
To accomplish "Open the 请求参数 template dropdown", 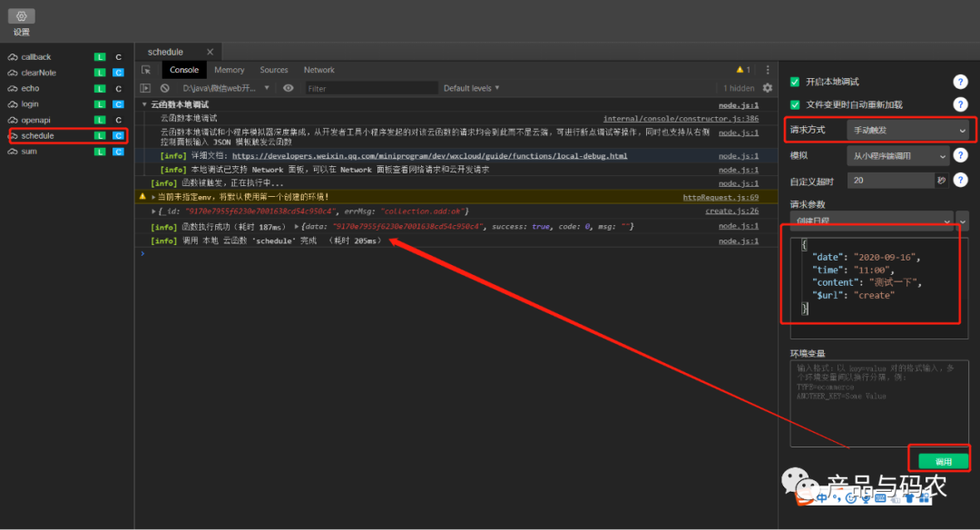I will (871, 221).
